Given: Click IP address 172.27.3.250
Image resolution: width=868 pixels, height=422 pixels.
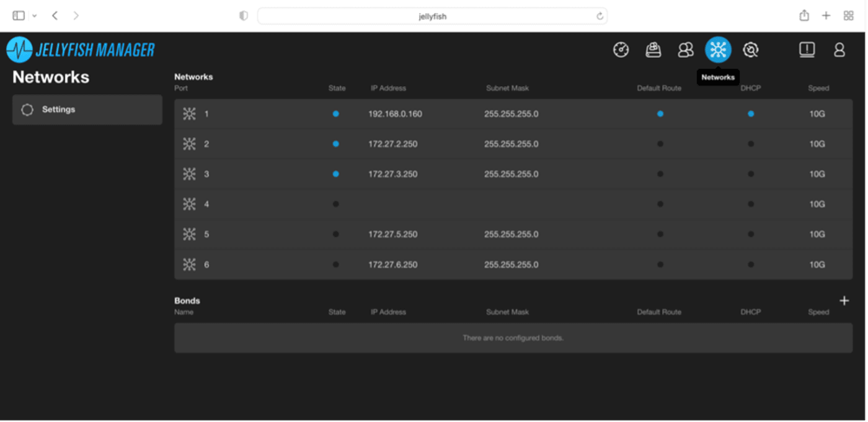Looking at the screenshot, I should 393,174.
